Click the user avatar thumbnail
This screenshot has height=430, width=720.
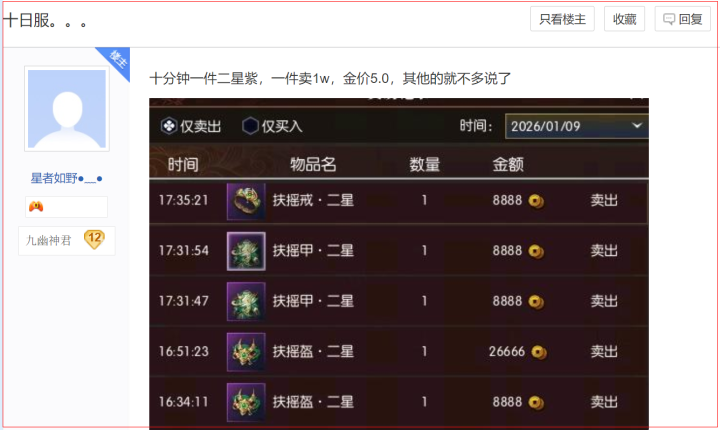pyautogui.click(x=67, y=109)
